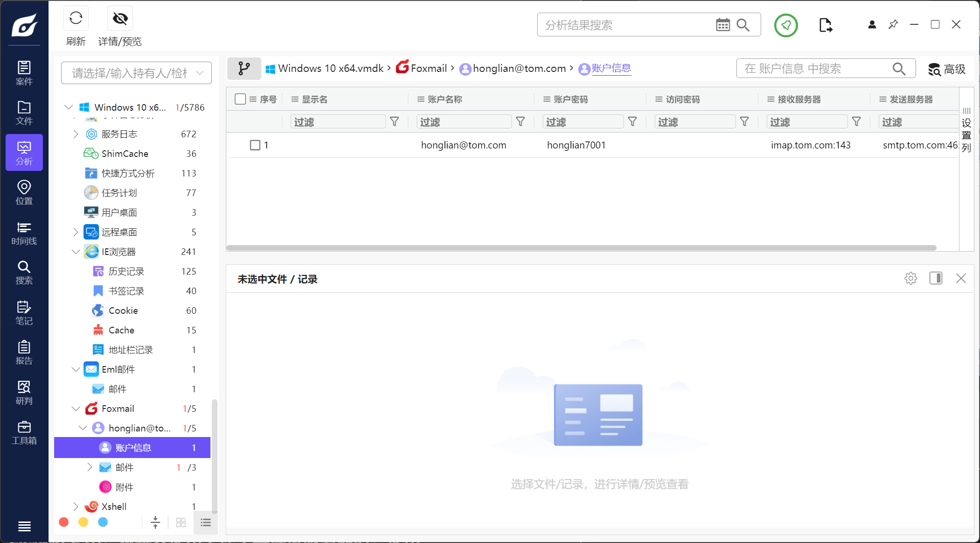Click the Foxmail breadcrumb link
The height and width of the screenshot is (543, 980).
click(x=428, y=69)
